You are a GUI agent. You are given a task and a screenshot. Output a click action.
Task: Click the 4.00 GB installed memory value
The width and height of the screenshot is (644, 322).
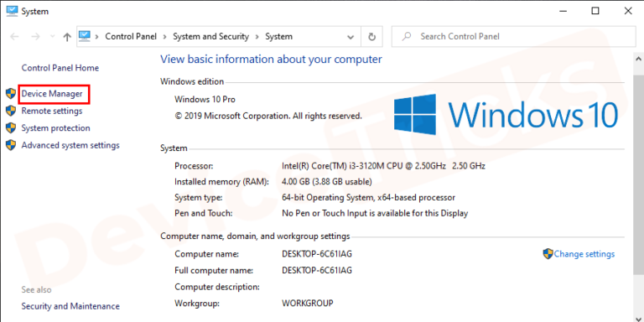[x=327, y=182]
